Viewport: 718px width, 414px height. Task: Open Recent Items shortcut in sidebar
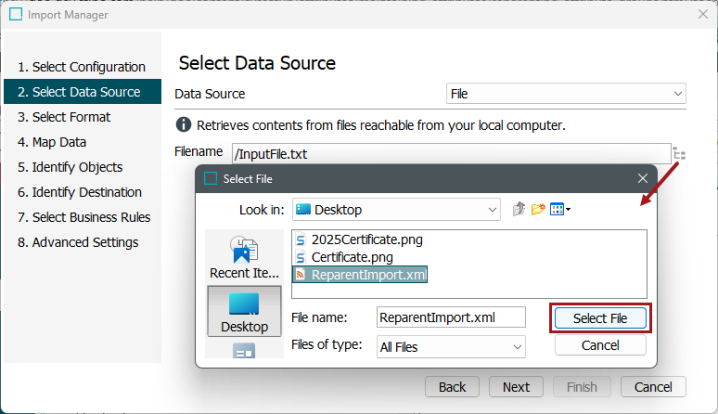point(244,256)
